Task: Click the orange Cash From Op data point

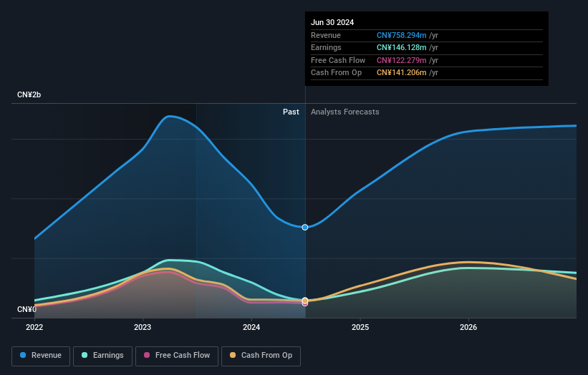Action: point(305,301)
